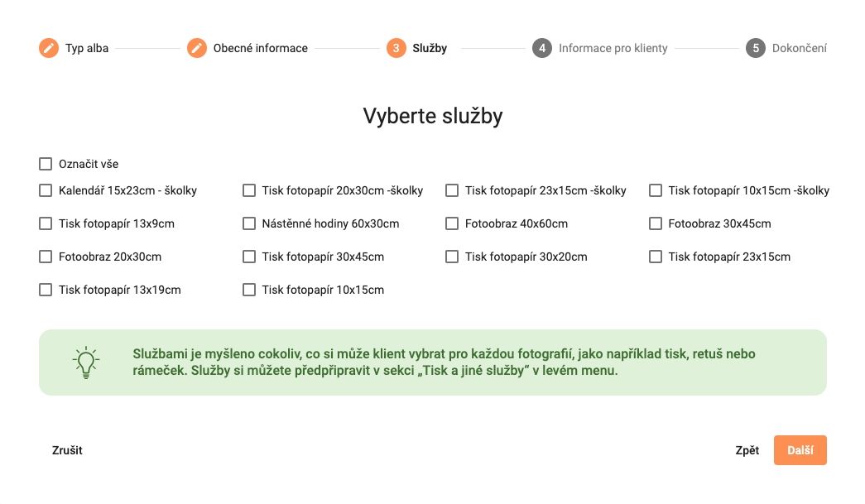Select Fotoobraz 40x60cm checkbox
Screen dimensions: 865x504
tap(452, 223)
